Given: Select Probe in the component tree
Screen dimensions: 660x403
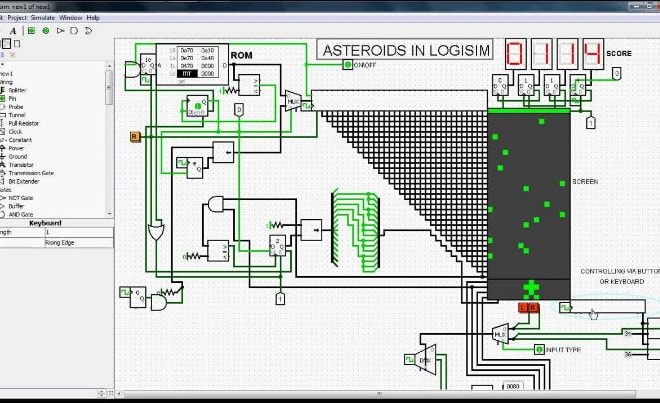Looking at the screenshot, I should pos(16,107).
